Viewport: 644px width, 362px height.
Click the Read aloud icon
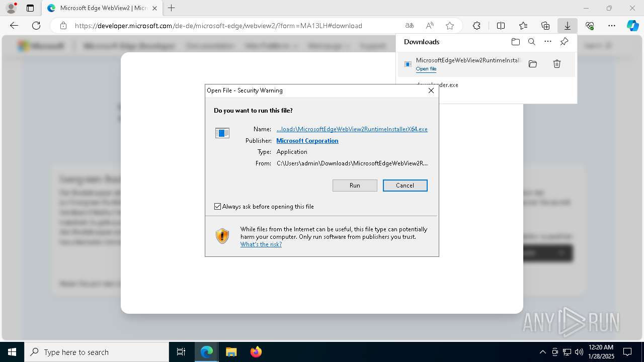coord(430,26)
